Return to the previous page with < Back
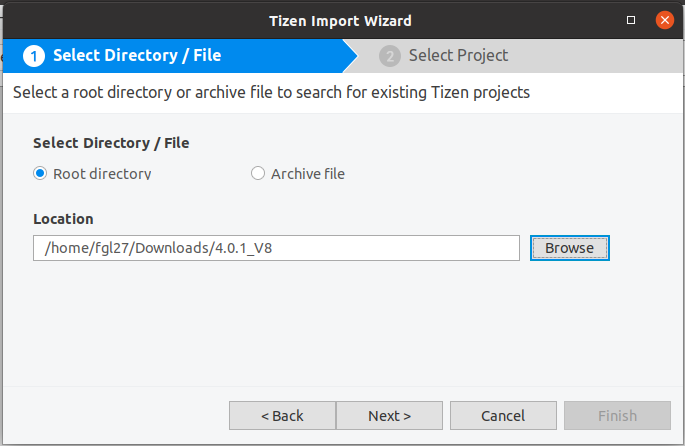 [x=282, y=415]
